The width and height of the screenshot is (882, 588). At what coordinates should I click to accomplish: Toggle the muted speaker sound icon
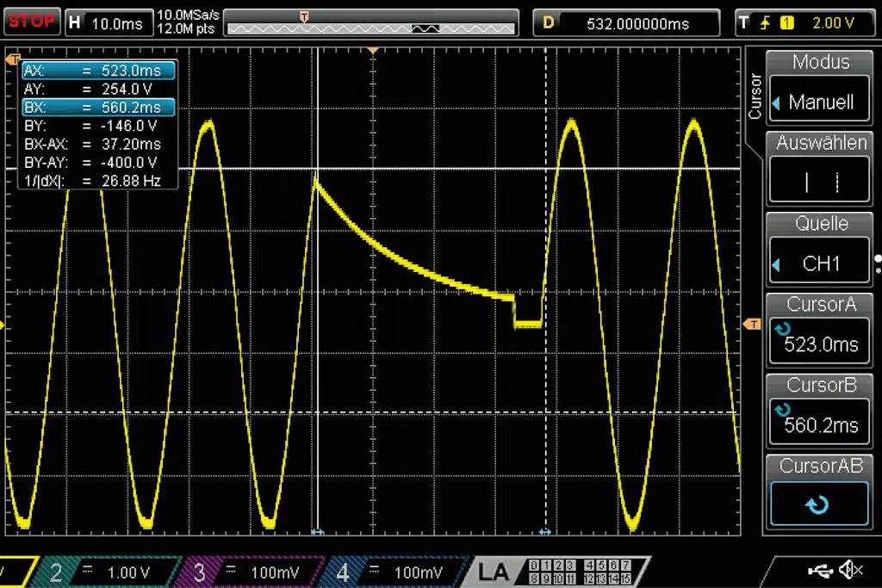[850, 570]
